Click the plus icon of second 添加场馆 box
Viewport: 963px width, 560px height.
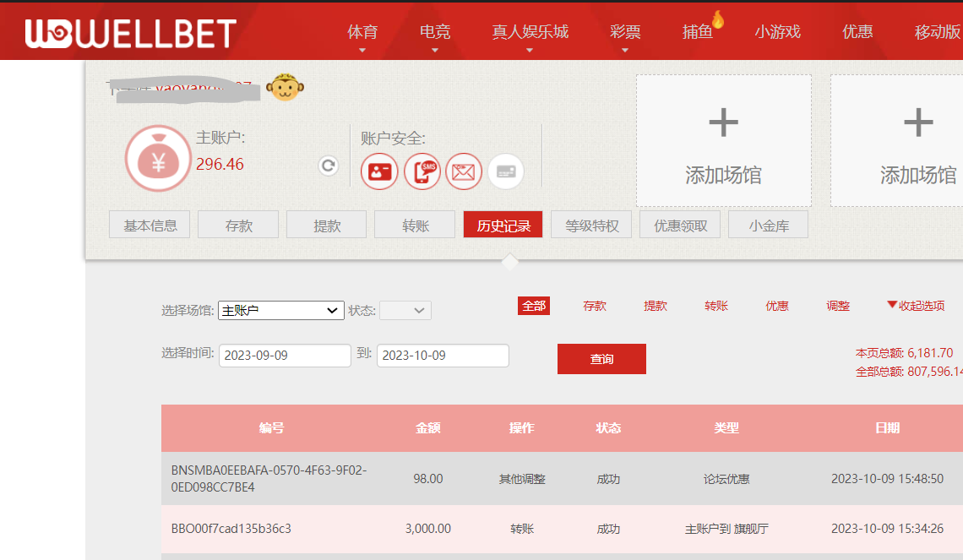point(919,122)
